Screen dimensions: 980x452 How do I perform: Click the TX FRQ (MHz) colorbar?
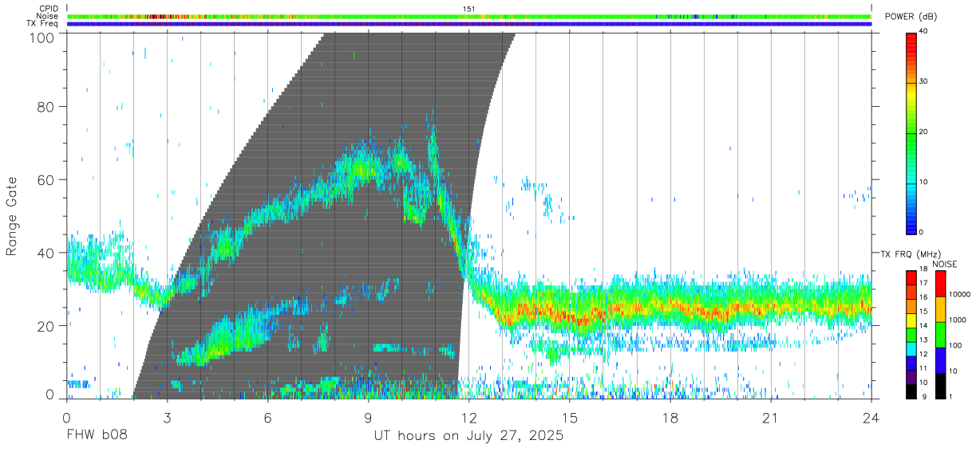click(x=911, y=334)
